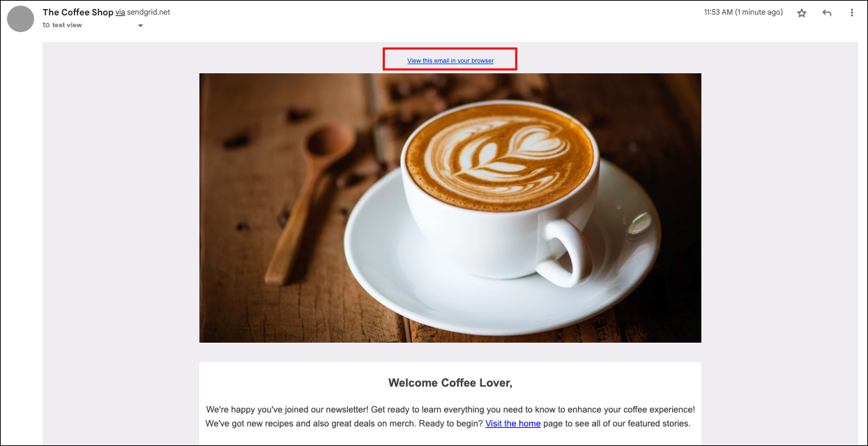Select the sendgrid.net domain text
This screenshot has width=868, height=446.
click(x=149, y=13)
